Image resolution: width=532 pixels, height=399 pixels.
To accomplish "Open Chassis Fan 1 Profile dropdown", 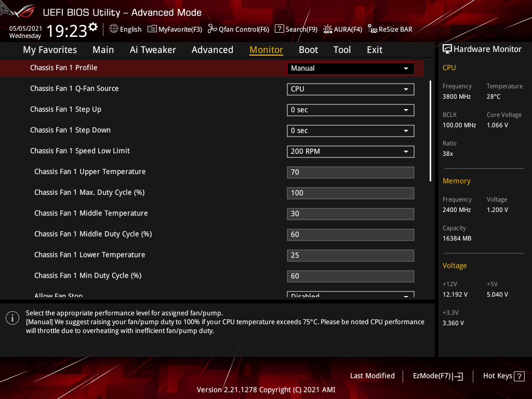I will click(351, 68).
